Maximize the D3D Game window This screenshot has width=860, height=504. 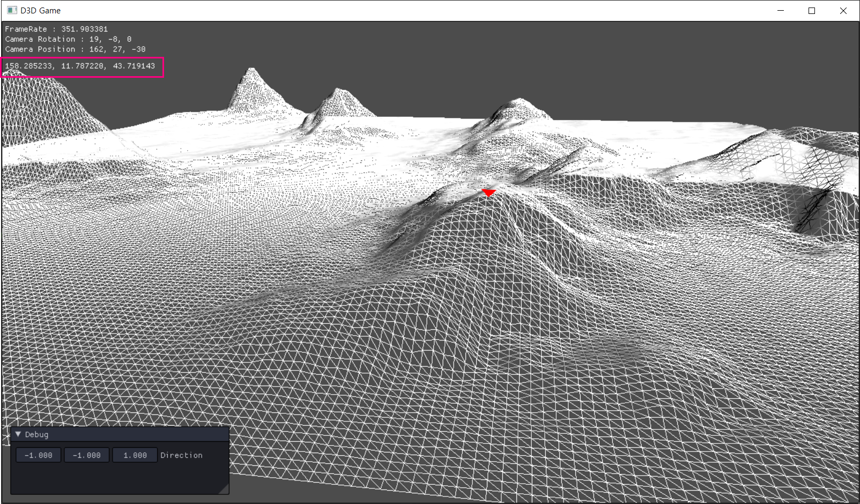(x=812, y=11)
